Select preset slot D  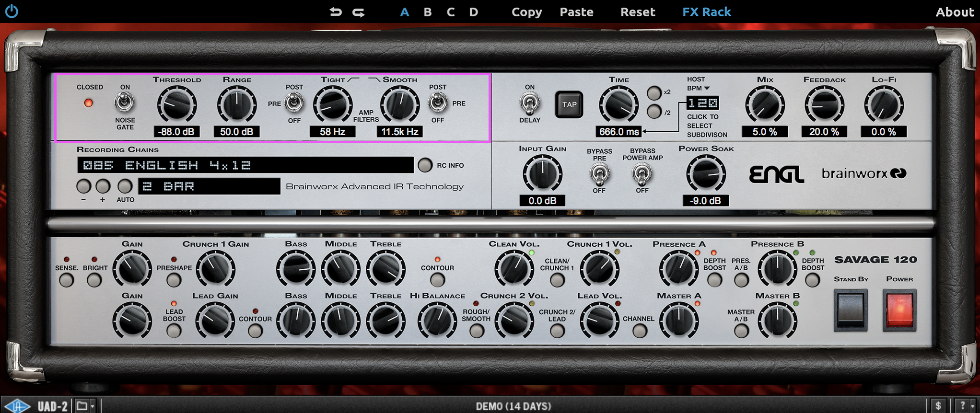[474, 12]
